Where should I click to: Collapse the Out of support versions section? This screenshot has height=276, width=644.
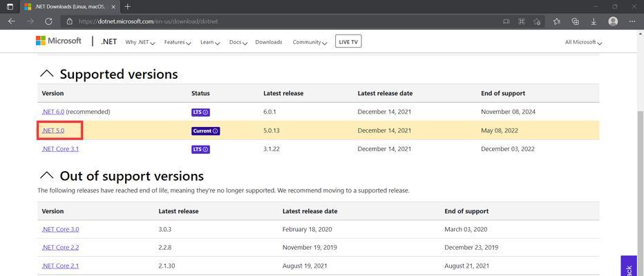click(47, 175)
